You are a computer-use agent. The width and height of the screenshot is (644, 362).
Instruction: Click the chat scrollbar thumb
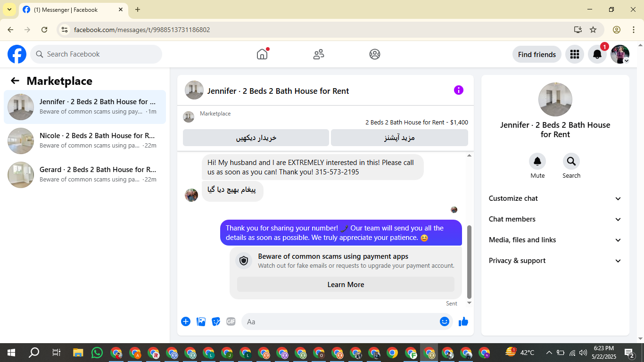(x=469, y=262)
